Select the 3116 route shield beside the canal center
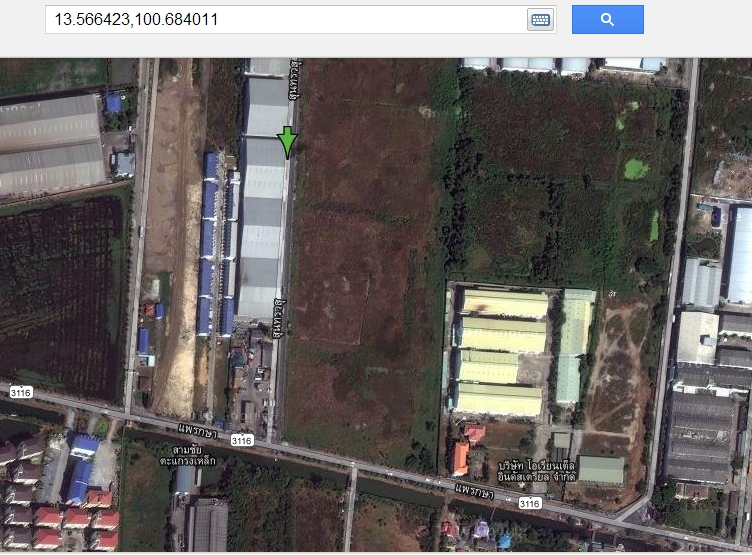This screenshot has height=555, width=752. [x=240, y=439]
